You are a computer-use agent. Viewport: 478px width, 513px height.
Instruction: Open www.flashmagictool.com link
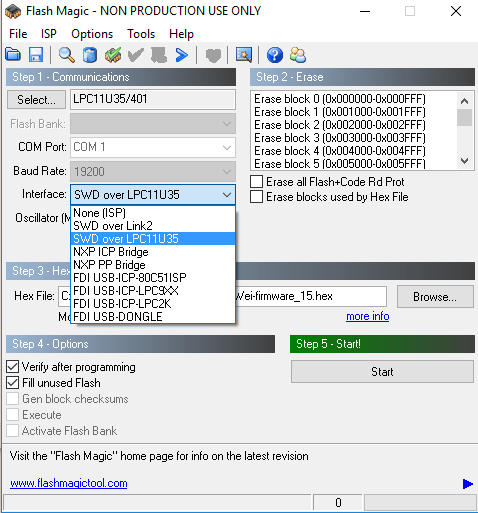69,483
